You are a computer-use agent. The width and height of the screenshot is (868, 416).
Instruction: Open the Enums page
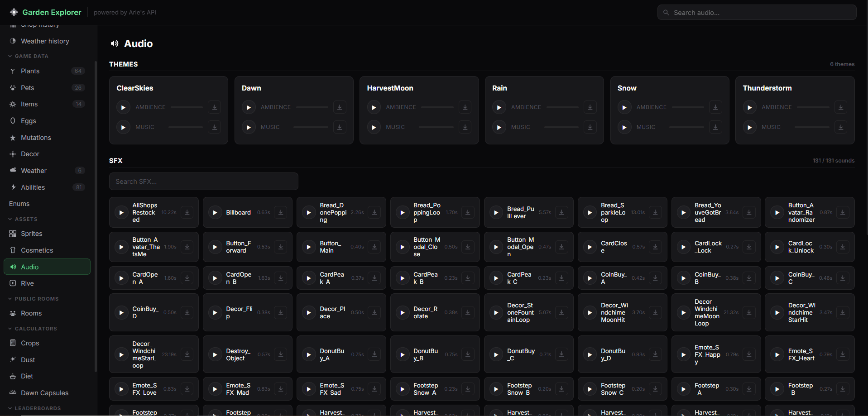[47, 204]
